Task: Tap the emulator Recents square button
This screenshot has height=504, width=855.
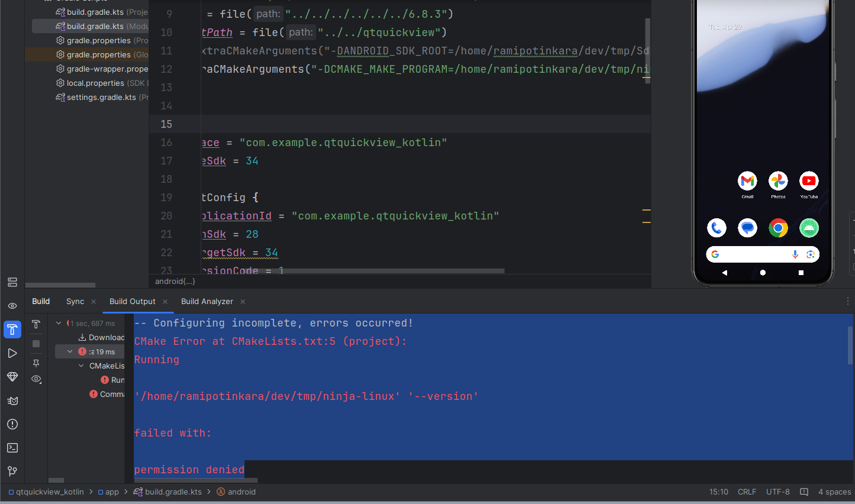Action: [x=801, y=273]
